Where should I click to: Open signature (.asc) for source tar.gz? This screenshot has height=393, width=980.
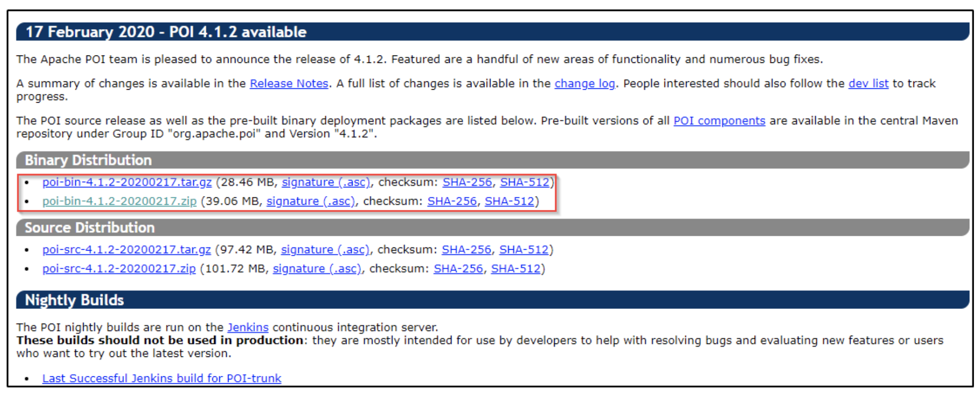325,250
